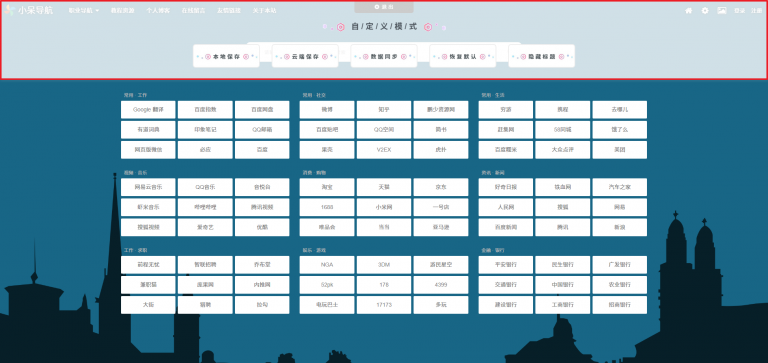Open the 招商银行 tile
This screenshot has width=768, height=363.
tap(620, 305)
